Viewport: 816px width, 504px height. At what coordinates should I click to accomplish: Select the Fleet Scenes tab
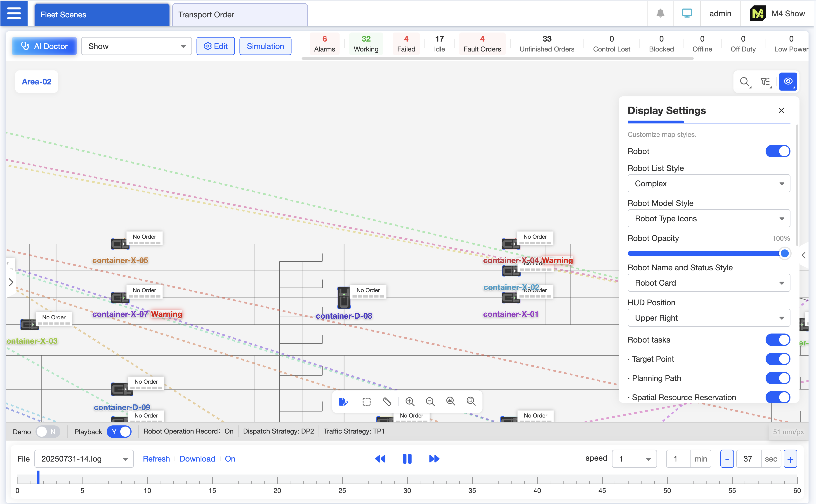[102, 15]
